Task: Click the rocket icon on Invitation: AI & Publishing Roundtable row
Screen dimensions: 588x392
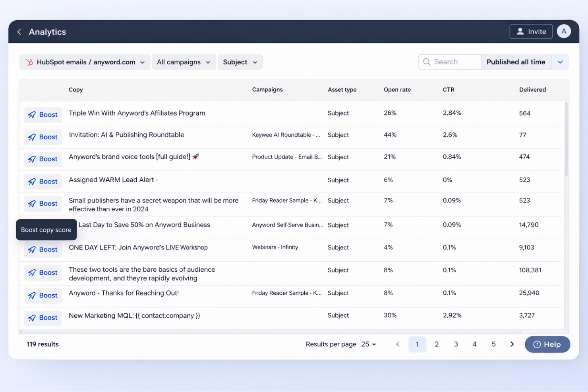Action: click(33, 137)
